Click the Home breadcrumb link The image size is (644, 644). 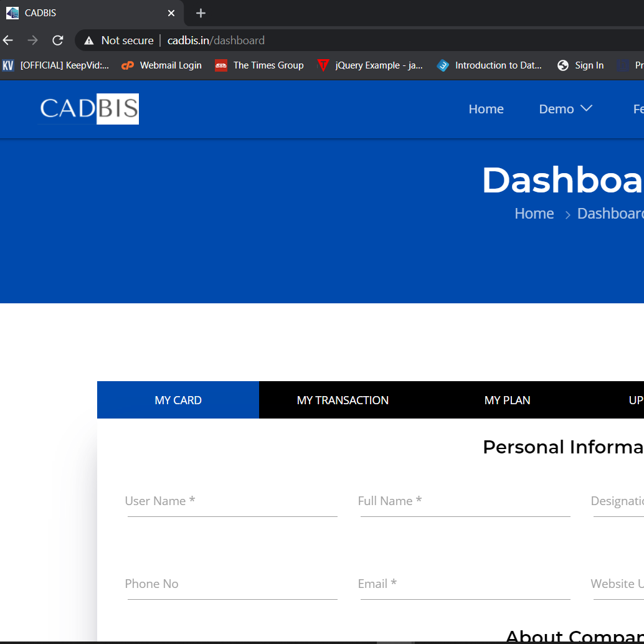(534, 214)
